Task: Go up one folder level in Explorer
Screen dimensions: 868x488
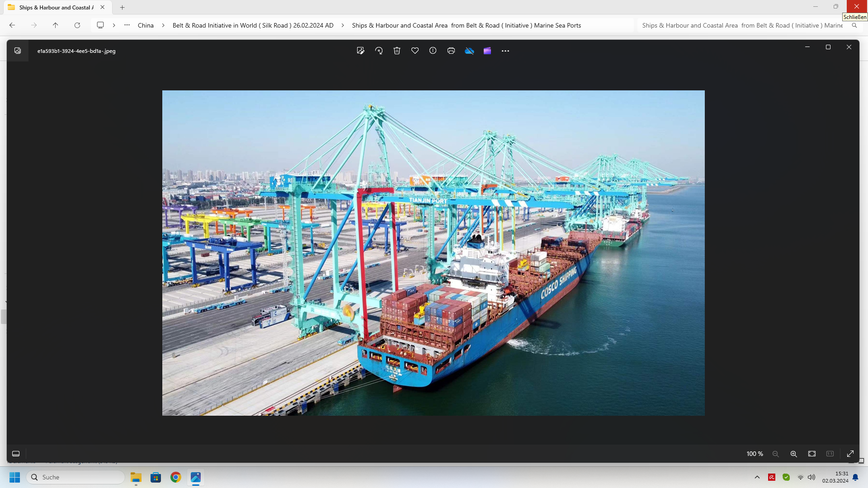Action: [56, 25]
